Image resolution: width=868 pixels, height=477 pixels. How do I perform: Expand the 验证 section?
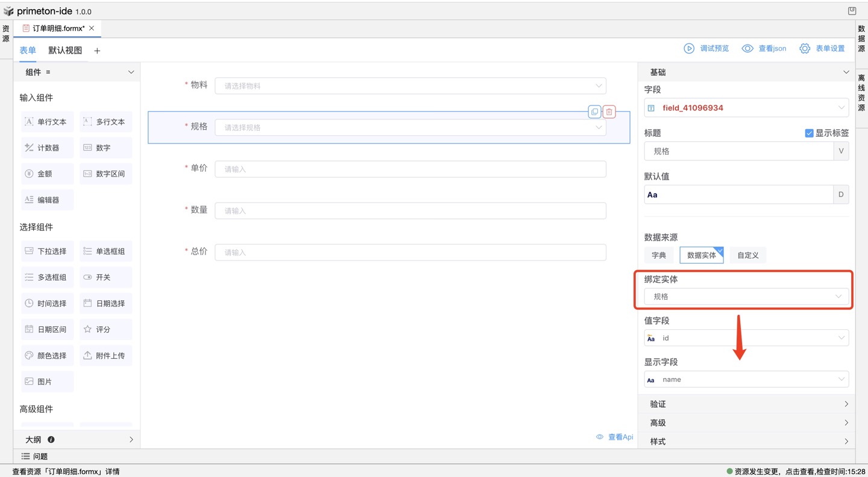(746, 404)
